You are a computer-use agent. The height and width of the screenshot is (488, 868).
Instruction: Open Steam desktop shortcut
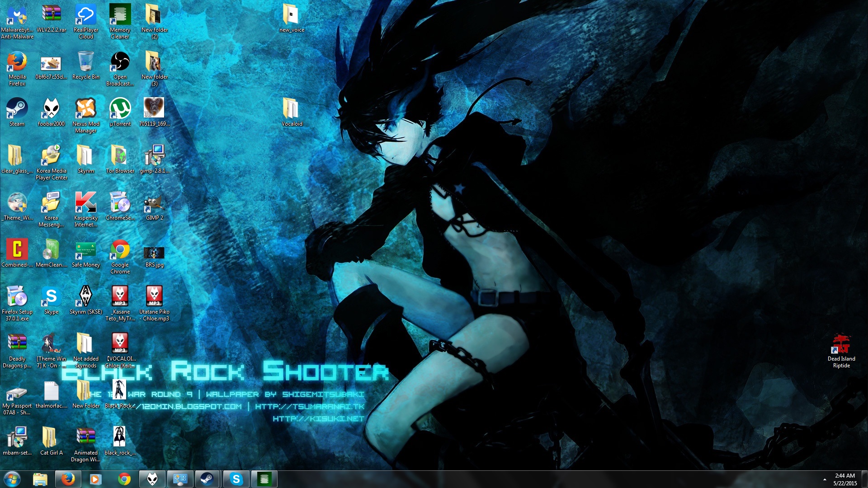point(17,109)
